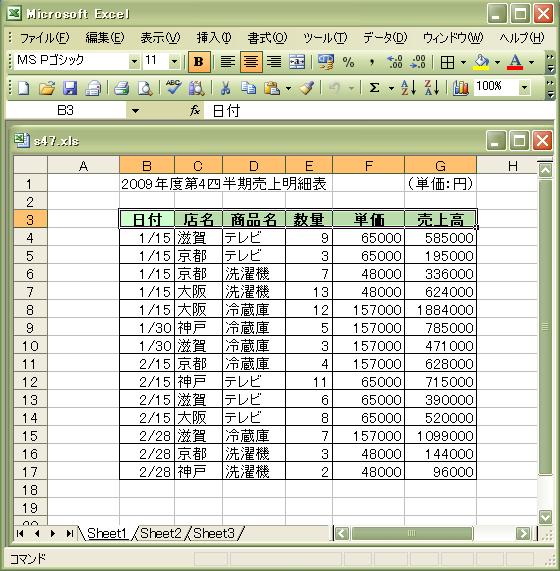Select the row 8 header
The width and height of the screenshot is (560, 571).
click(30, 310)
